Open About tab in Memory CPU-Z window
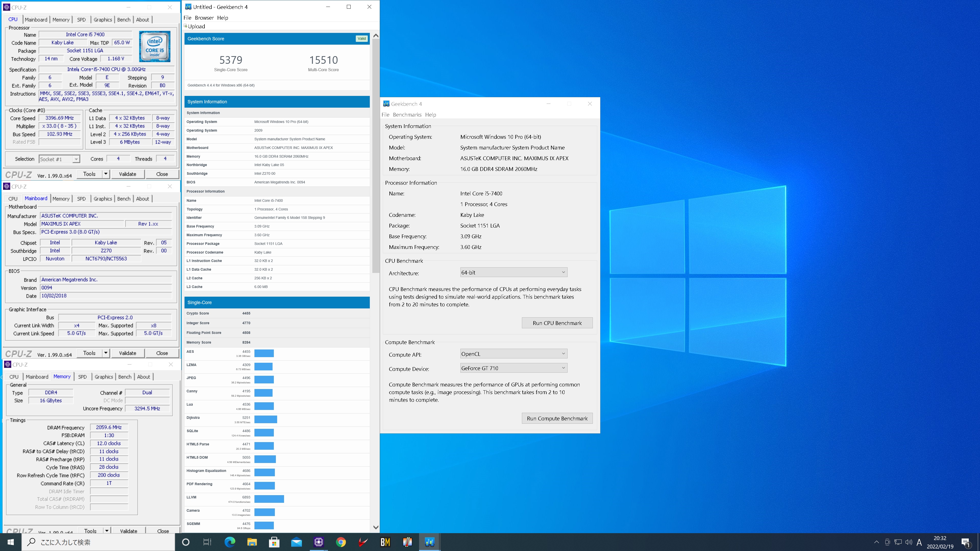This screenshot has width=980, height=551. [x=144, y=377]
